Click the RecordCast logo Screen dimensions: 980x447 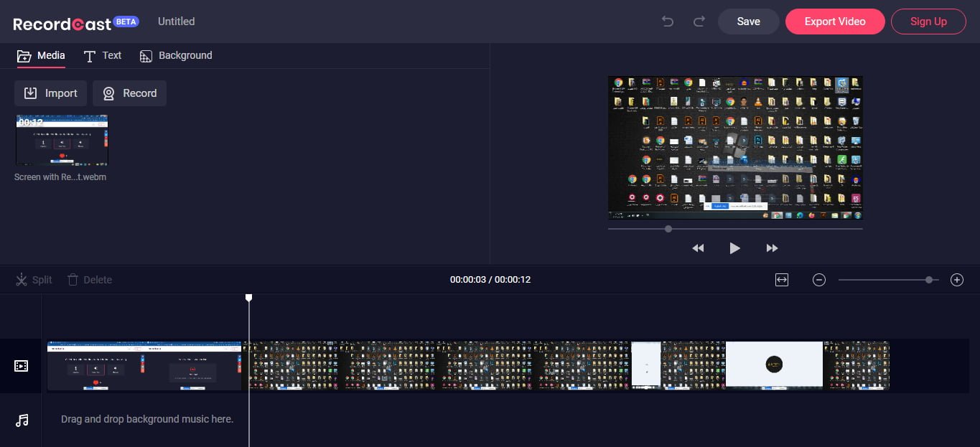pyautogui.click(x=75, y=22)
